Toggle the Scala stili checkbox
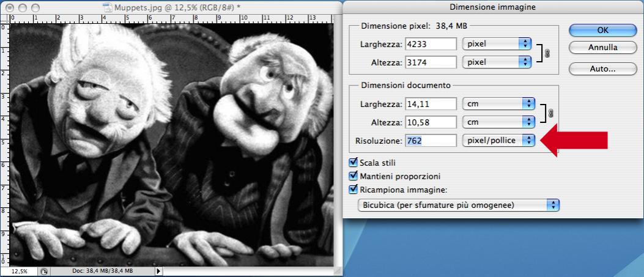644x277 pixels. (x=353, y=163)
